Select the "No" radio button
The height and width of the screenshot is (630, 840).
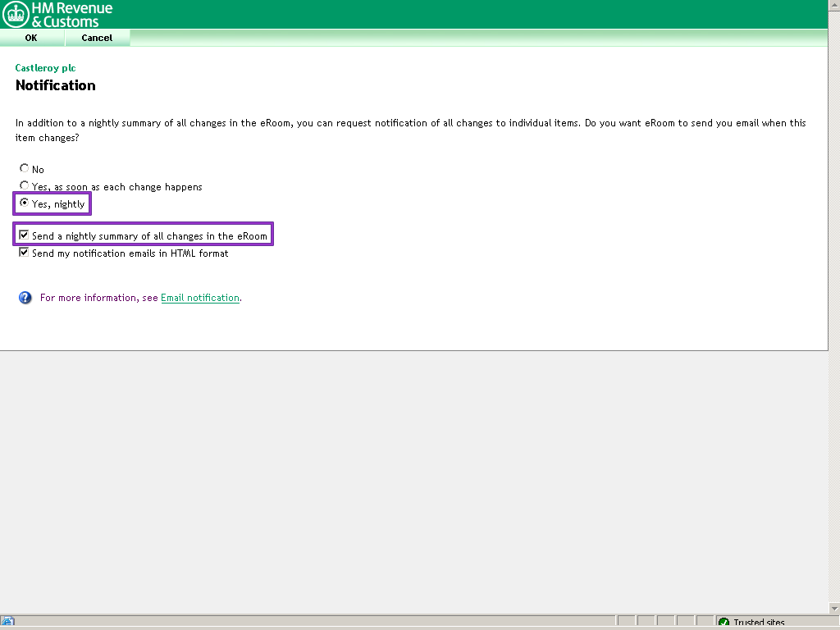(25, 169)
